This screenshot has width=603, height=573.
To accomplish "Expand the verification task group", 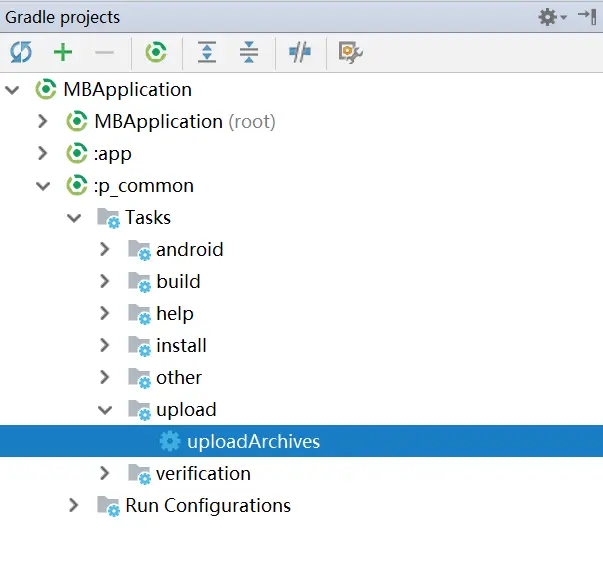I will (x=104, y=473).
